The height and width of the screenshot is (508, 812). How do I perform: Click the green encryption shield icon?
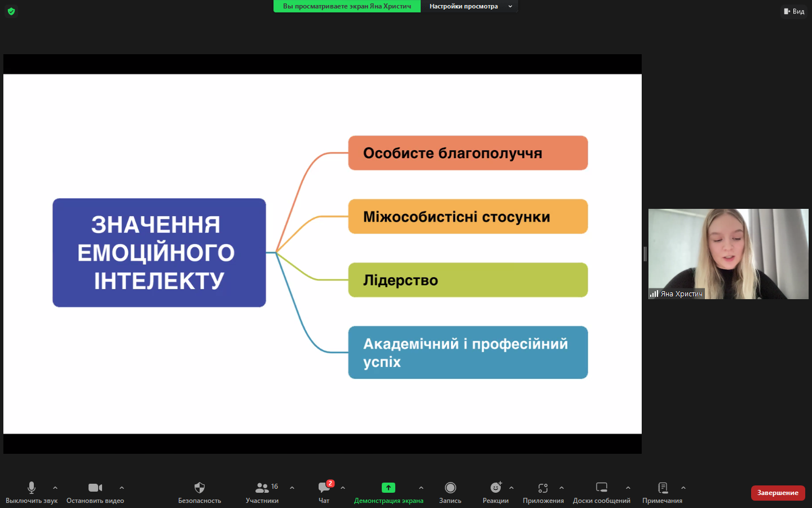tap(11, 11)
